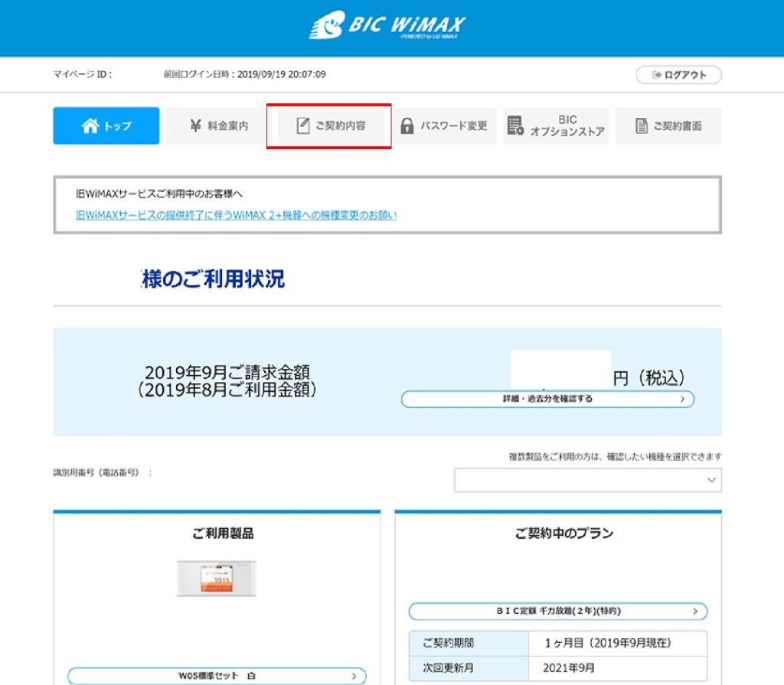This screenshot has width=784, height=685.
Task: Open the device selection dropdown
Action: pyautogui.click(x=587, y=480)
